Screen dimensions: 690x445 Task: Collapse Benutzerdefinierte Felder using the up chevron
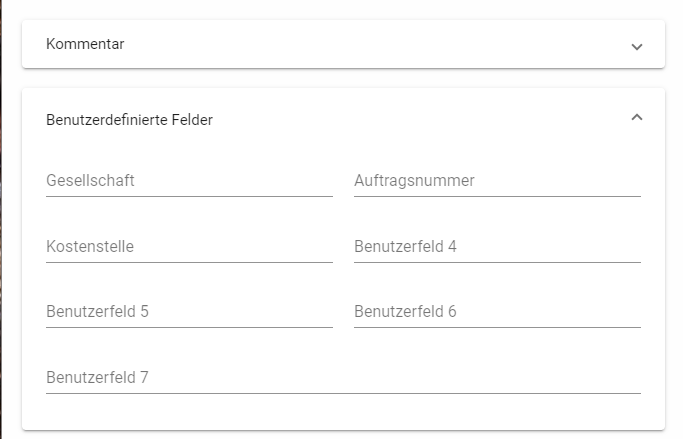(x=637, y=118)
